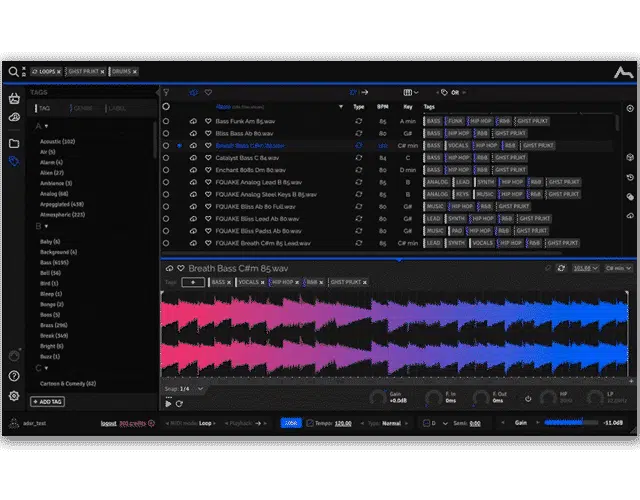
Task: Favorite FQUAKE Bliss Lead Ab 80.wav heart
Action: click(x=208, y=219)
